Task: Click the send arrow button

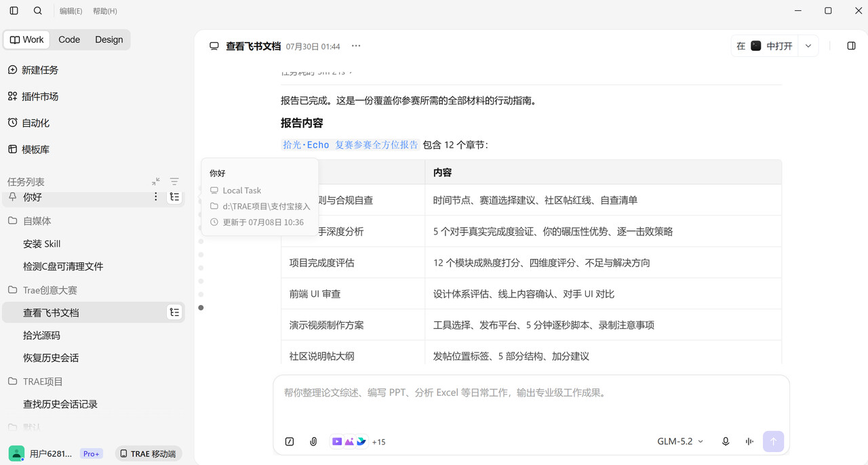Action: (773, 441)
